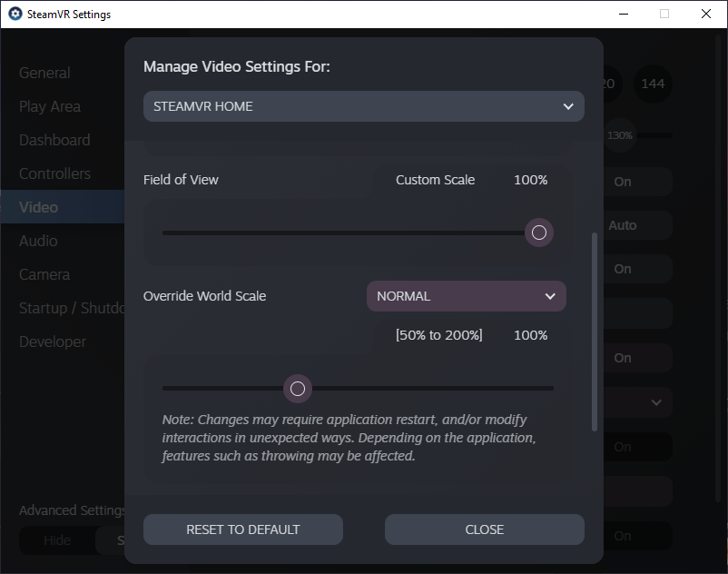This screenshot has width=728, height=574.
Task: Open the STEAMVR HOME application dropdown
Action: pos(363,106)
